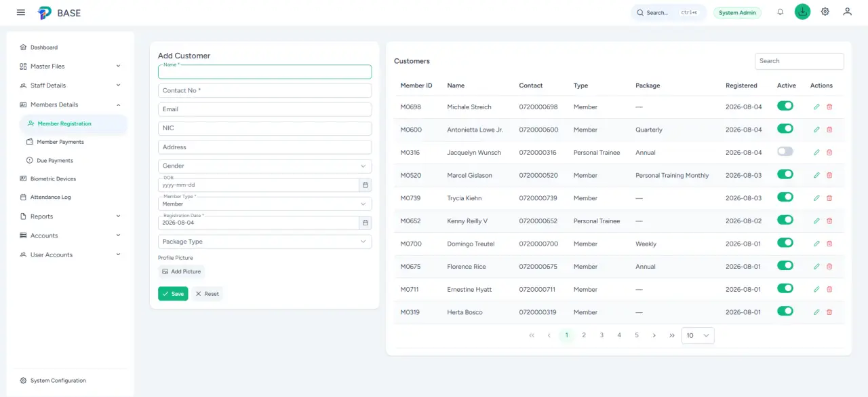Delete Antonietta Lowe Jr. trash icon

pyautogui.click(x=829, y=130)
